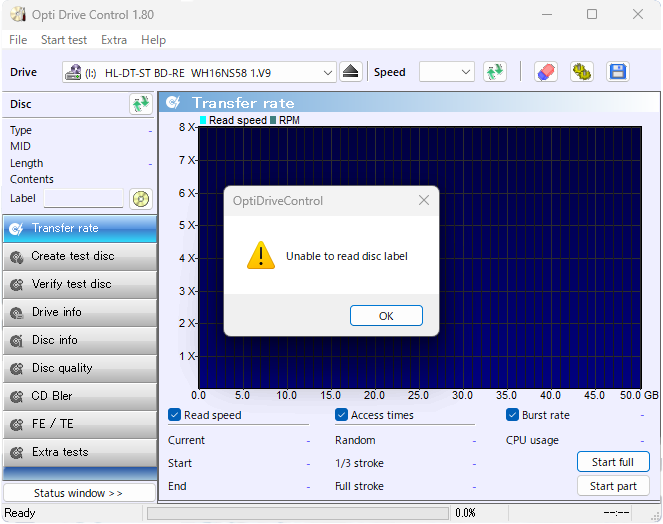The image size is (663, 524).
Task: Switch to Create test disc
Action: 80,256
